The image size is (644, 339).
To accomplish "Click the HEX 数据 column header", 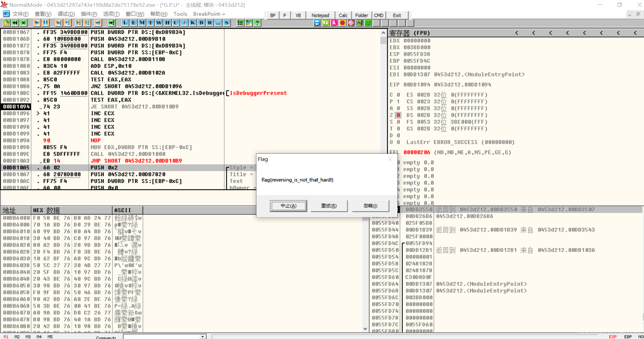I will click(71, 210).
